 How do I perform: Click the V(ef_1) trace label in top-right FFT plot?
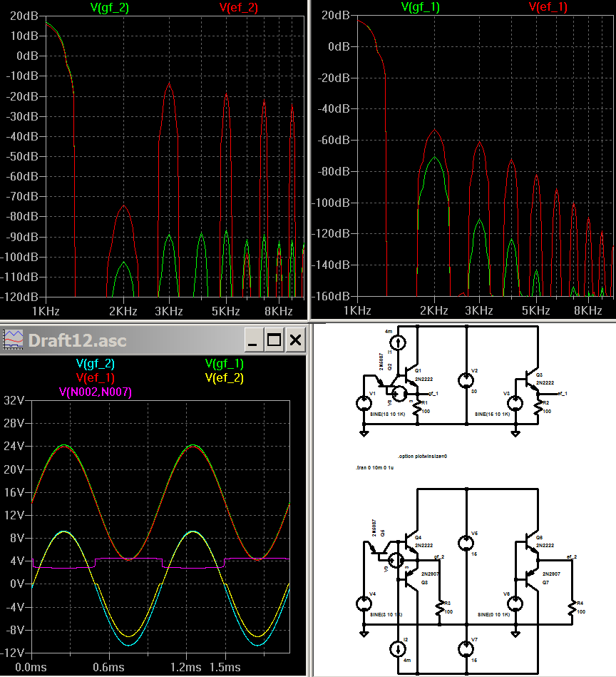[x=548, y=7]
